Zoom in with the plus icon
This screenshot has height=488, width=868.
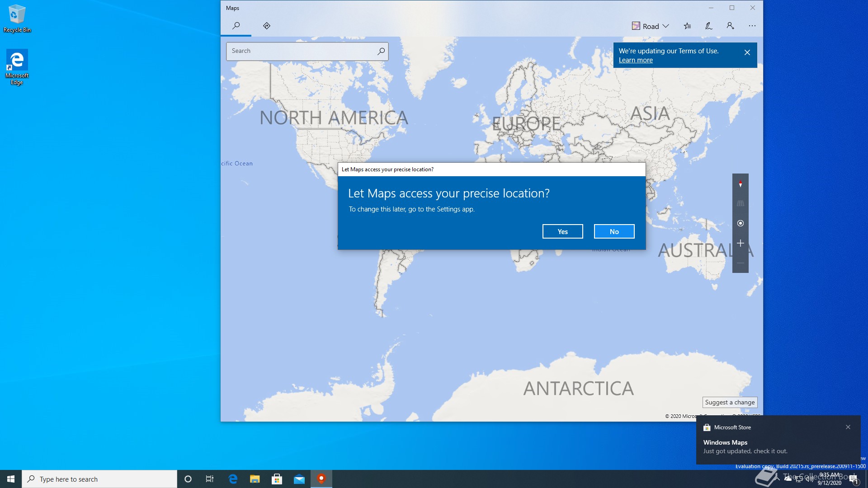click(x=741, y=243)
